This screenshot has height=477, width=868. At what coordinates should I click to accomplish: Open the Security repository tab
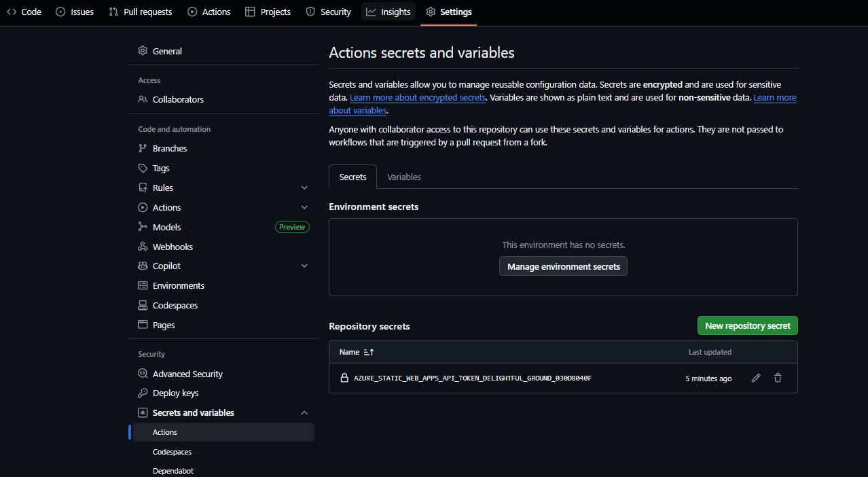[x=328, y=12]
